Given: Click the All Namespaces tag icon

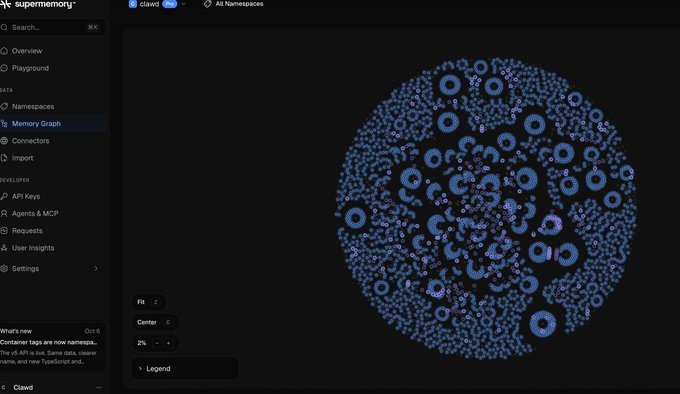Looking at the screenshot, I should (208, 4).
